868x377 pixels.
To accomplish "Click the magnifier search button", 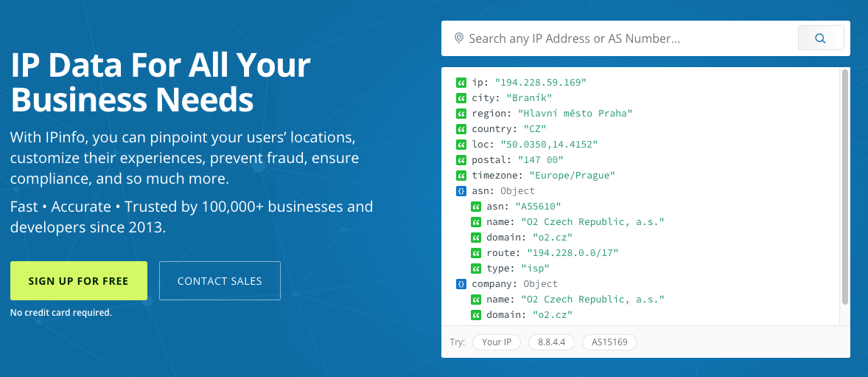I will point(820,38).
